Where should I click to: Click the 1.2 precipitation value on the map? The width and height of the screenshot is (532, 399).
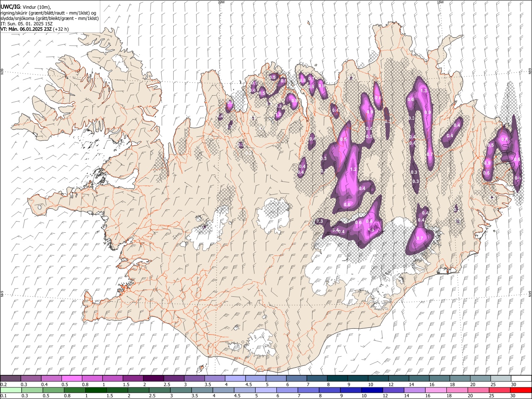353,169
